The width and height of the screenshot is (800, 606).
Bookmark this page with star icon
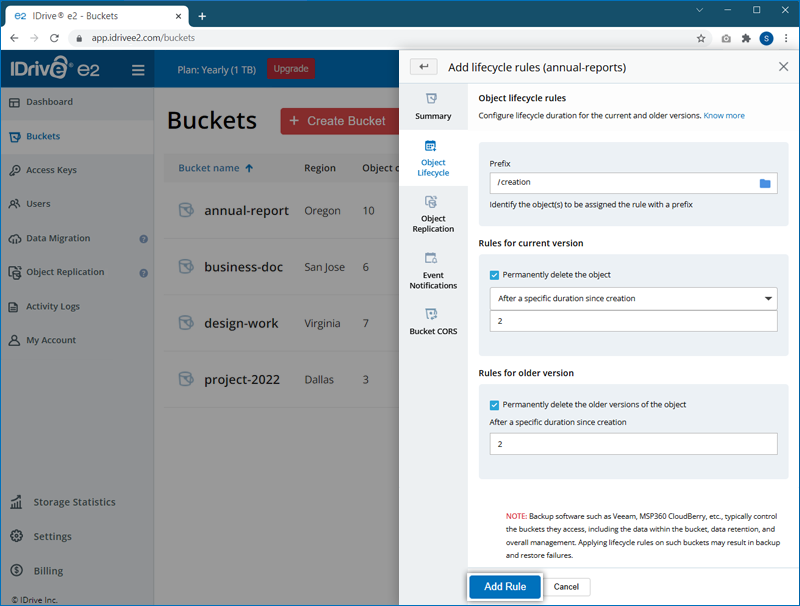(701, 38)
